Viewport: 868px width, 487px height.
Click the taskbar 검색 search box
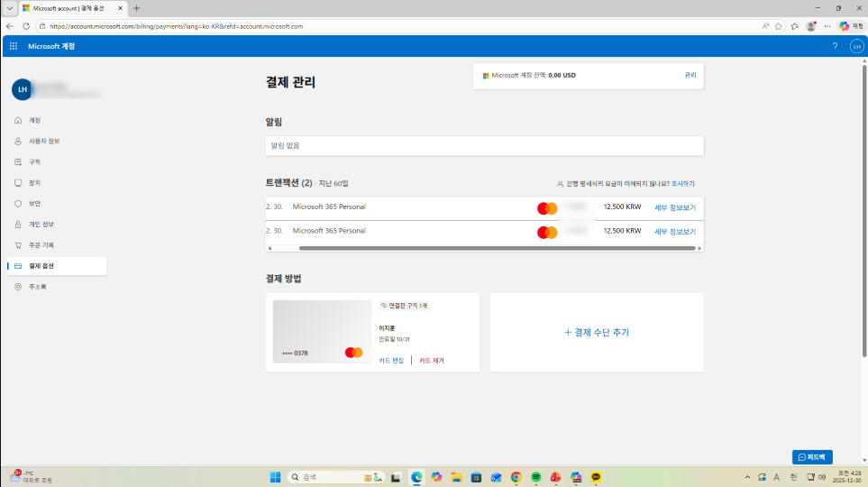[x=336, y=477]
